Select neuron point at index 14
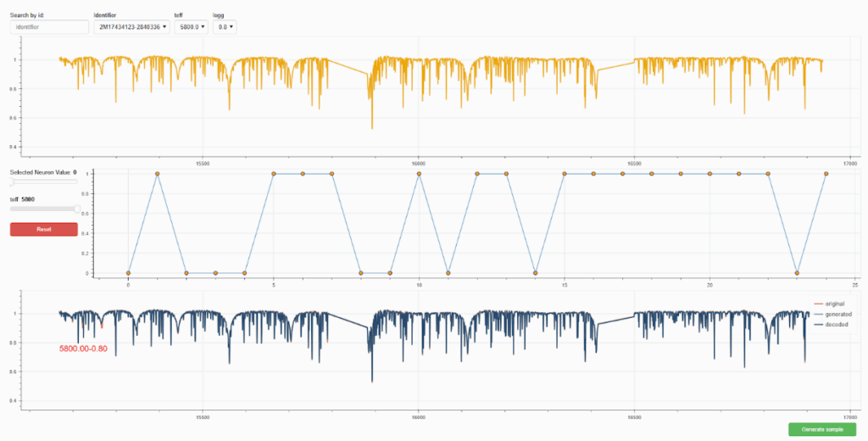The image size is (868, 441). [x=536, y=273]
